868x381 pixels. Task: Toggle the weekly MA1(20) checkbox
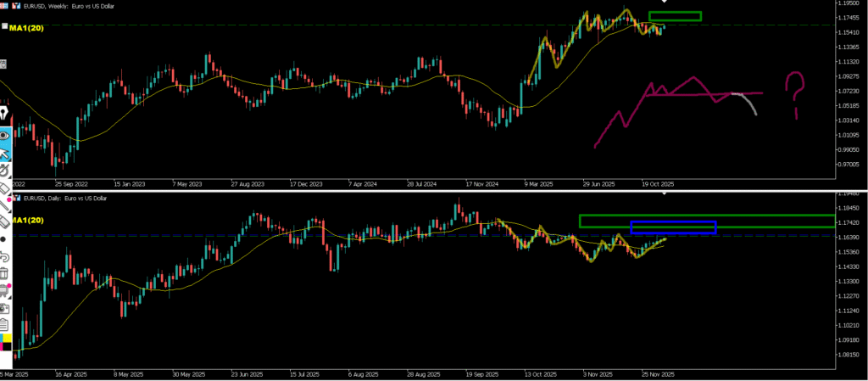tap(5, 27)
